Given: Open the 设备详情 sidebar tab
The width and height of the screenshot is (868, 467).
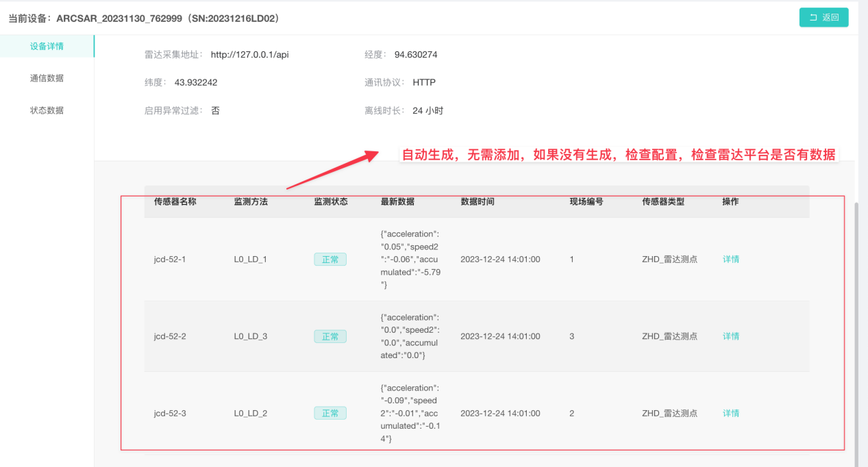Looking at the screenshot, I should [47, 47].
